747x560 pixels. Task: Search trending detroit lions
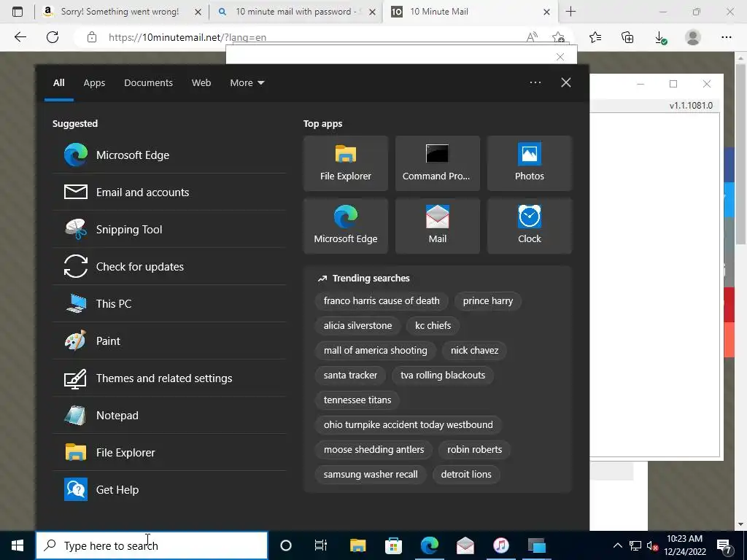(466, 474)
